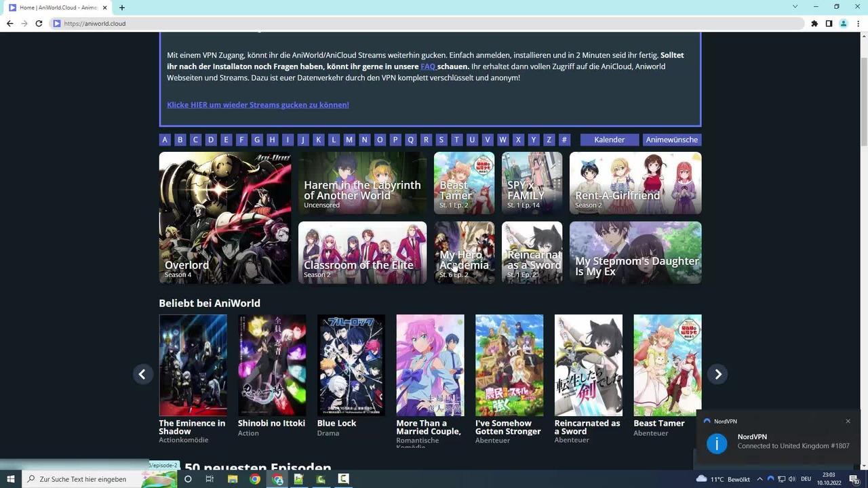Open the Chrome profile avatar icon
This screenshot has width=868, height=488.
[844, 23]
